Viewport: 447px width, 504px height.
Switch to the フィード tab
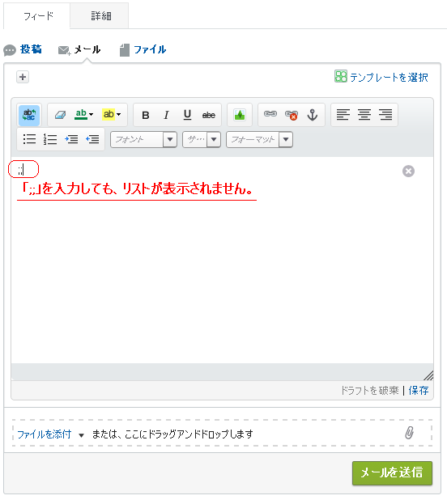38,15
